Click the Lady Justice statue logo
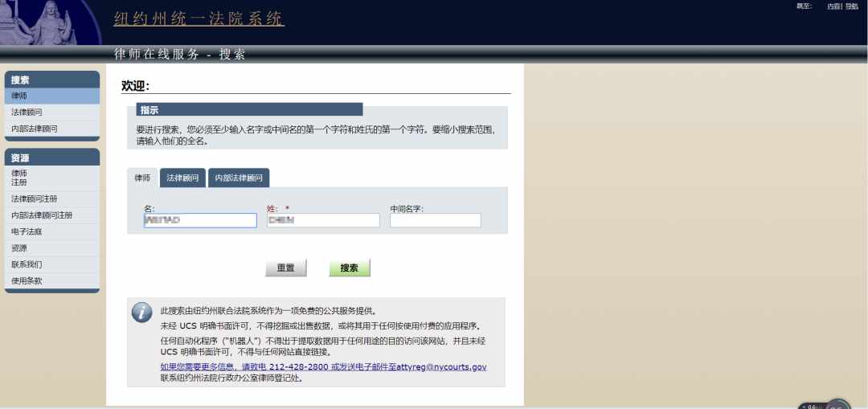Viewport: 868px width, 409px height. (x=51, y=22)
